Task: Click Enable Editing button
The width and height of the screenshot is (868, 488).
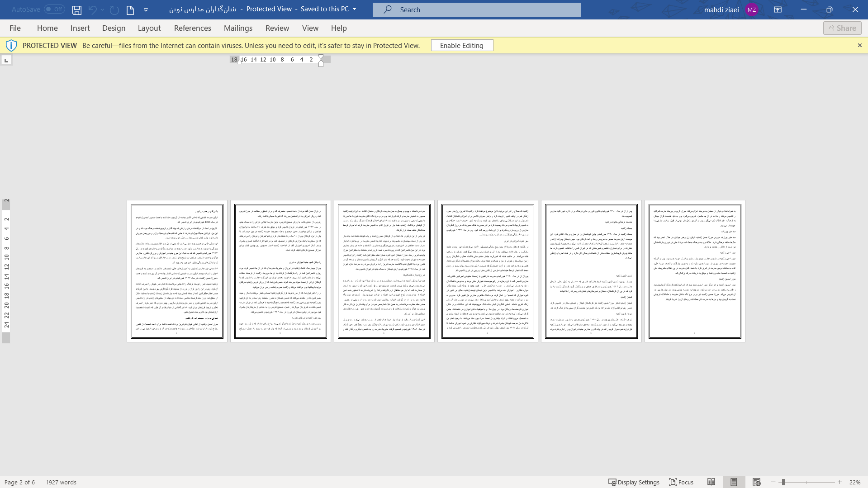Action: click(x=462, y=45)
